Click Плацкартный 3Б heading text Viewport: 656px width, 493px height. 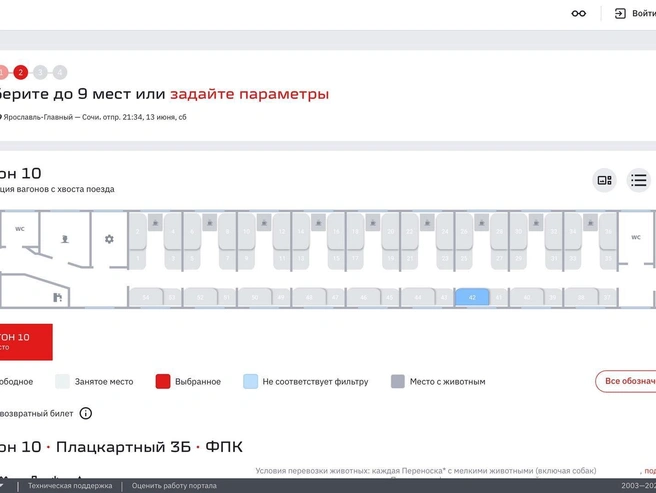pyautogui.click(x=123, y=447)
